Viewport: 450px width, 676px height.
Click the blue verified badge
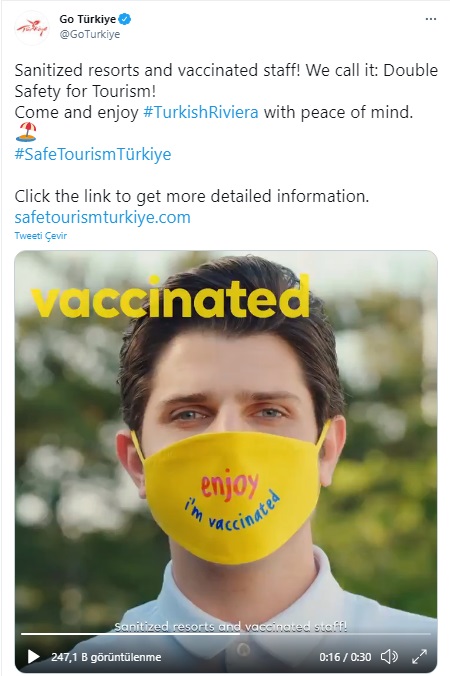click(125, 19)
